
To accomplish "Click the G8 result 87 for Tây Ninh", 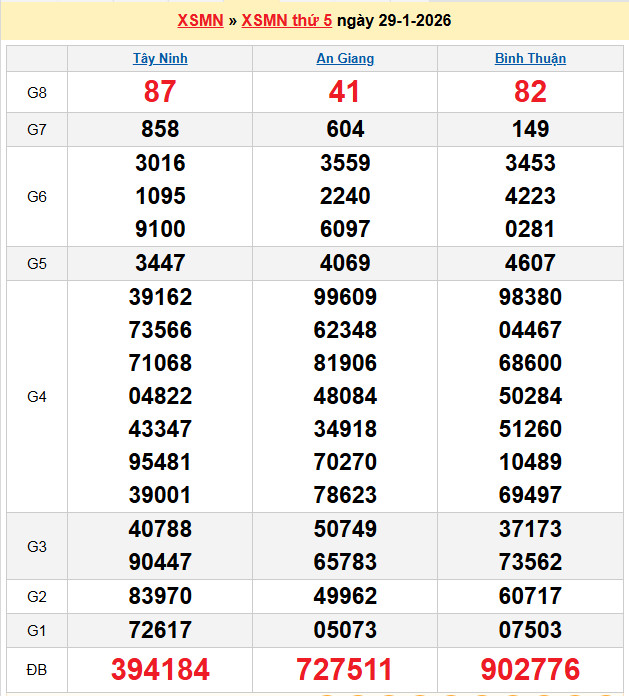I will coord(160,92).
